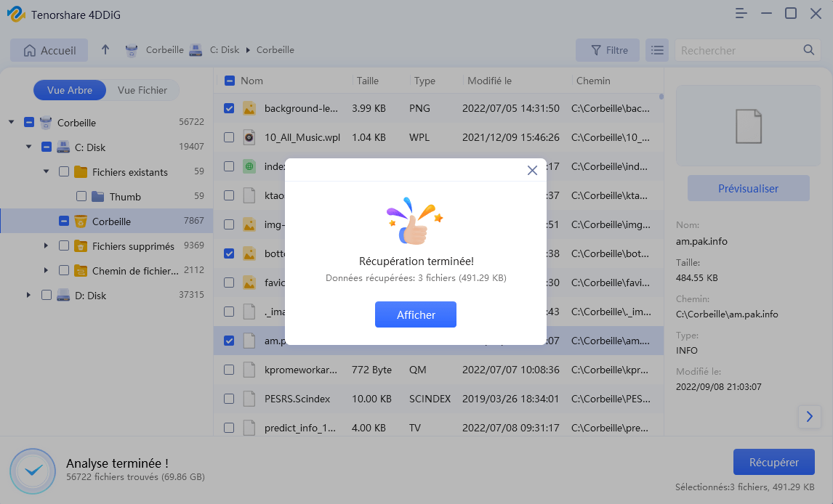Screen dimensions: 833x504
Task: Toggle the select-all checkbox beside Nom
Action: pyautogui.click(x=230, y=81)
